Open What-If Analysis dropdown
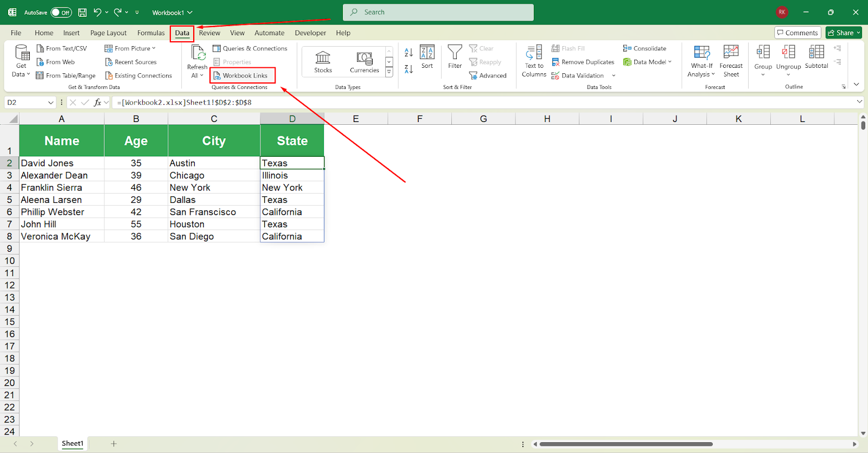 click(702, 61)
